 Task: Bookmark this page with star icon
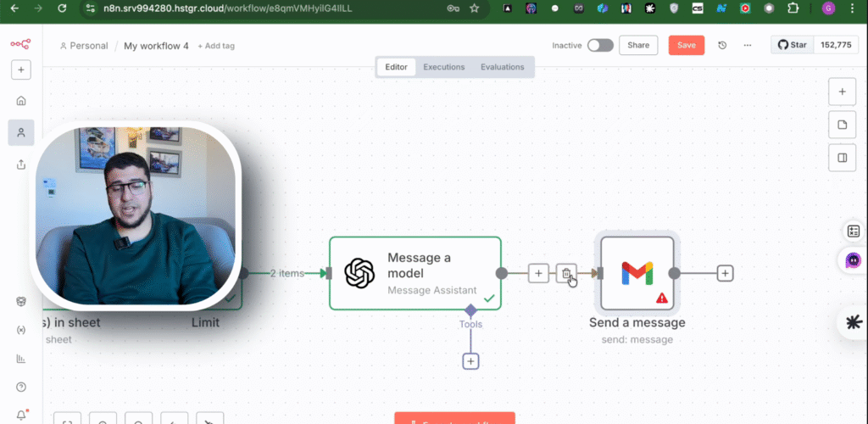474,8
